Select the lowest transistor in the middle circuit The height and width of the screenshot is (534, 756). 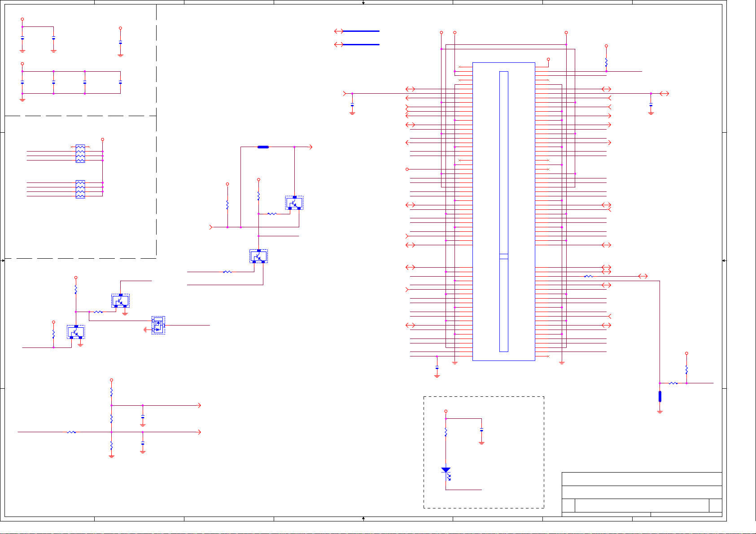coord(258,256)
